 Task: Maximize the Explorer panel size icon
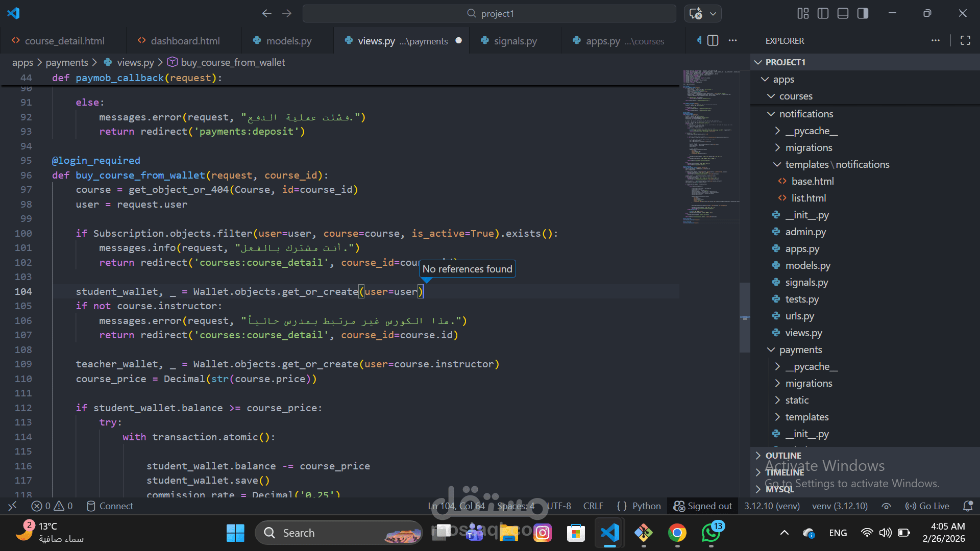(x=965, y=41)
